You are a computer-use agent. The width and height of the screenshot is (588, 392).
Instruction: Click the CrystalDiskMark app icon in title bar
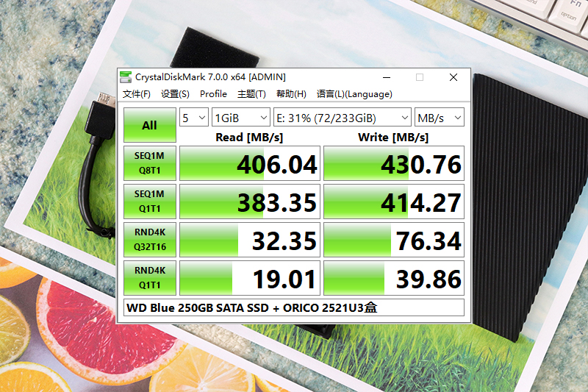(125, 77)
